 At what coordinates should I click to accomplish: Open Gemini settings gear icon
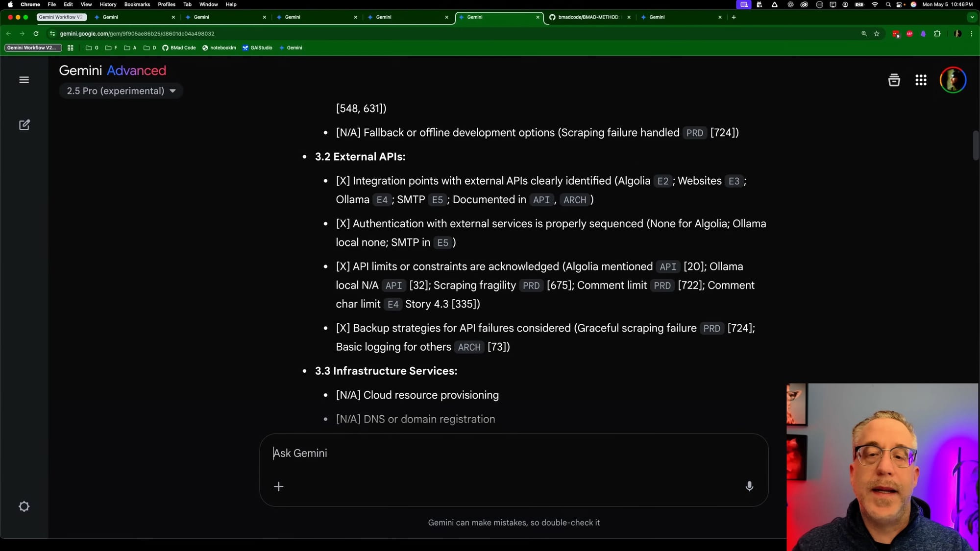point(24,506)
